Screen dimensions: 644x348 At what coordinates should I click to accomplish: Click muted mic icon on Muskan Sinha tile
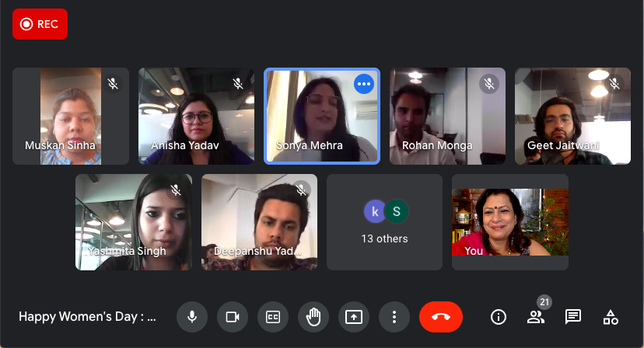click(113, 84)
